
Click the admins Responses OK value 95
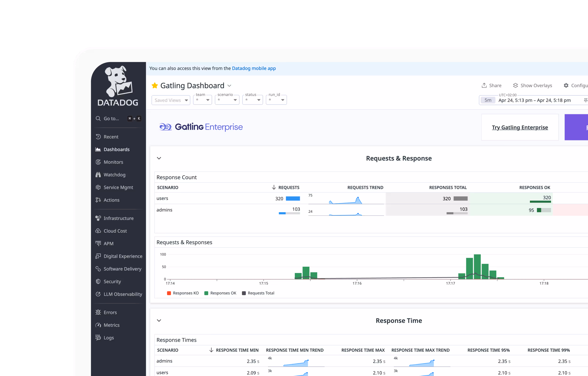531,210
